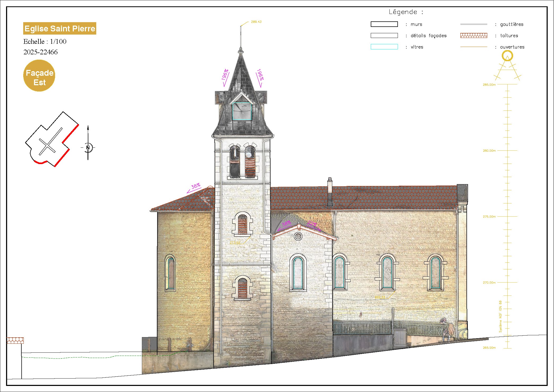Click the 289.43 spire height annotation
Image resolution: width=554 pixels, height=392 pixels.
(256, 22)
